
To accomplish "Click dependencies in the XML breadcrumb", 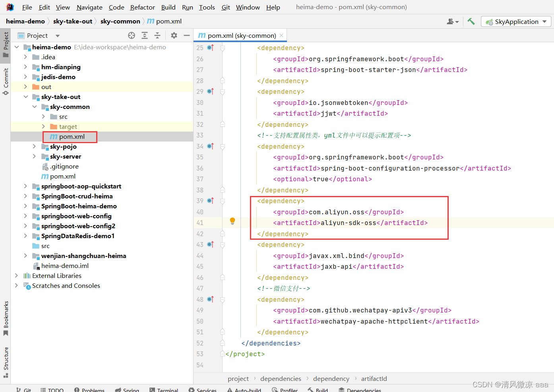I will (281, 379).
